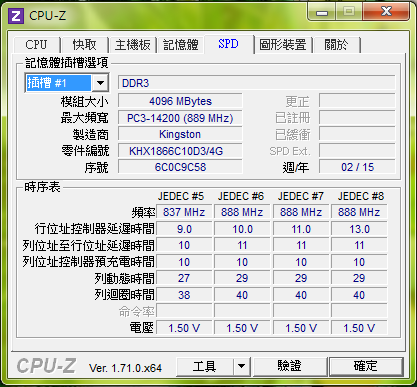
Task: Click the 27 tRAS value in JEDEC #5
Action: tap(184, 278)
